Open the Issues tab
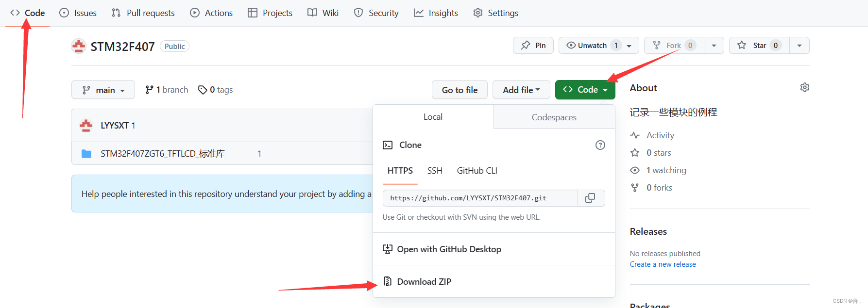868x308 pixels. (x=78, y=13)
